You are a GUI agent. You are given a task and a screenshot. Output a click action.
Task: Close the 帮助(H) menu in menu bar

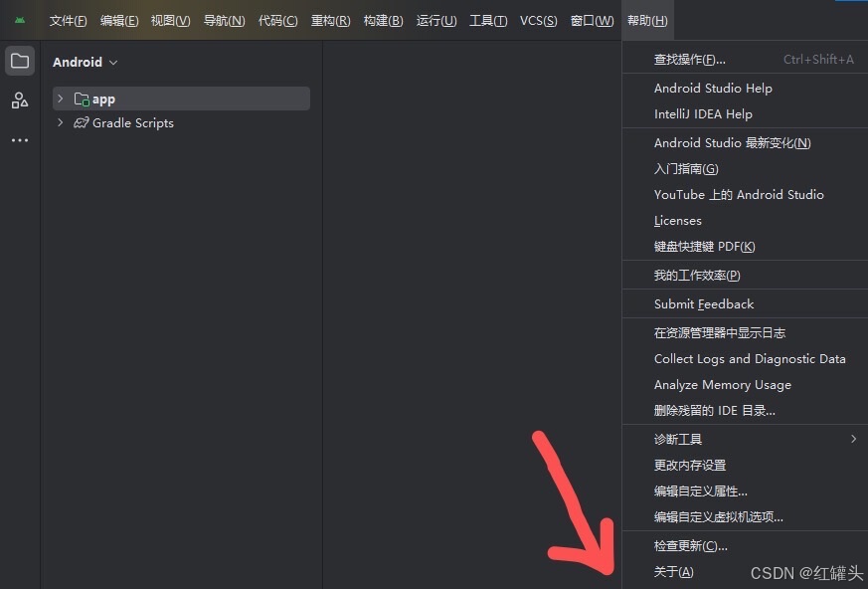[x=647, y=21]
